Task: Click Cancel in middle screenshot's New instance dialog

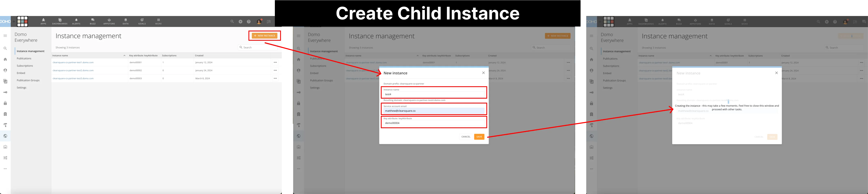Action: [x=466, y=136]
